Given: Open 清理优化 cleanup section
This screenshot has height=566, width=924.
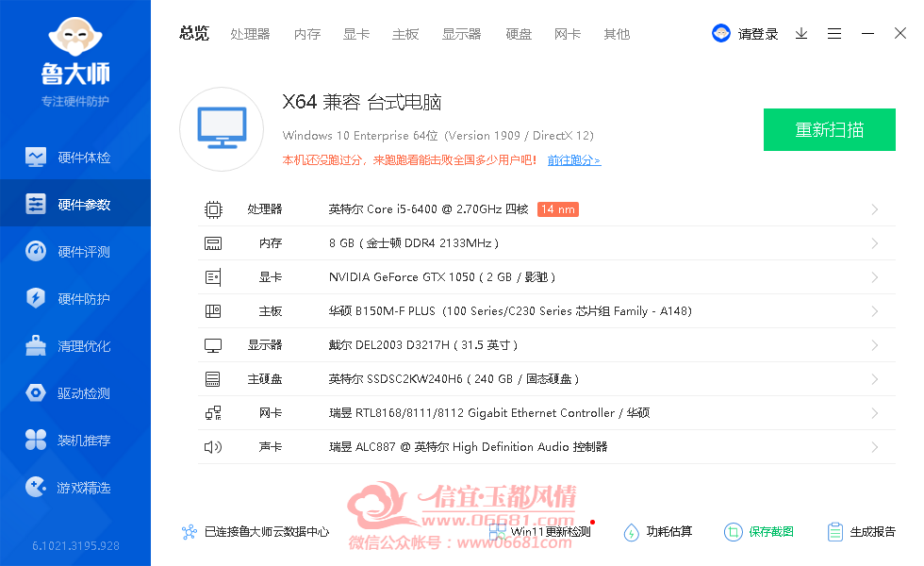Looking at the screenshot, I should click(74, 346).
